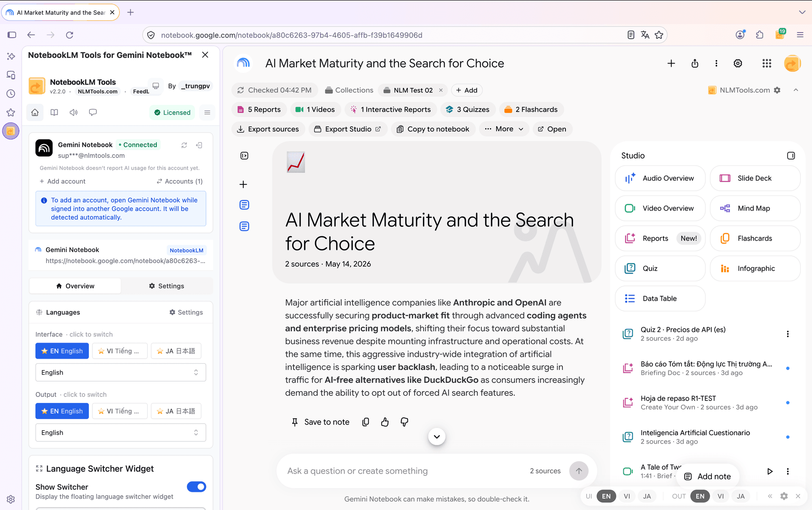Open the book icon tab in extension panel
This screenshot has width=812, height=510.
click(x=54, y=112)
